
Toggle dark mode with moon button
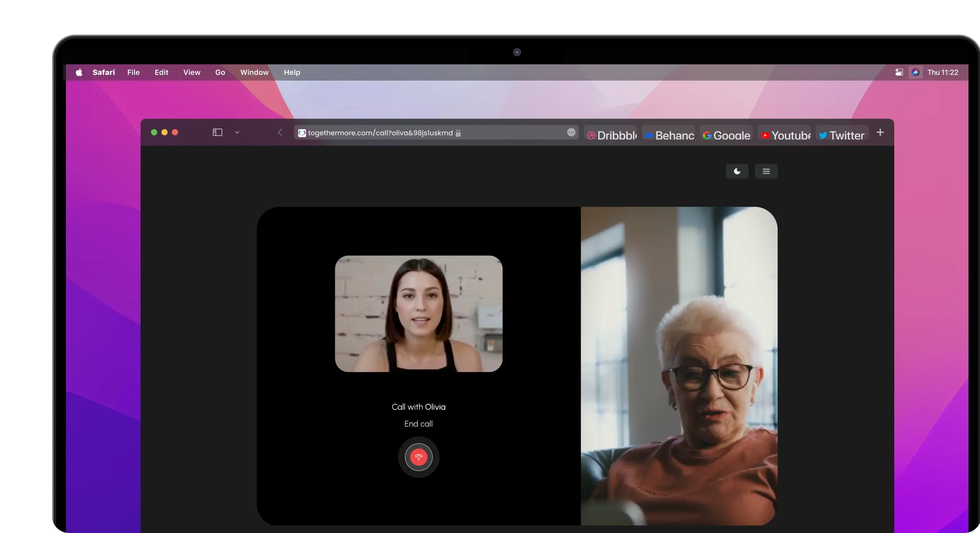pyautogui.click(x=737, y=171)
